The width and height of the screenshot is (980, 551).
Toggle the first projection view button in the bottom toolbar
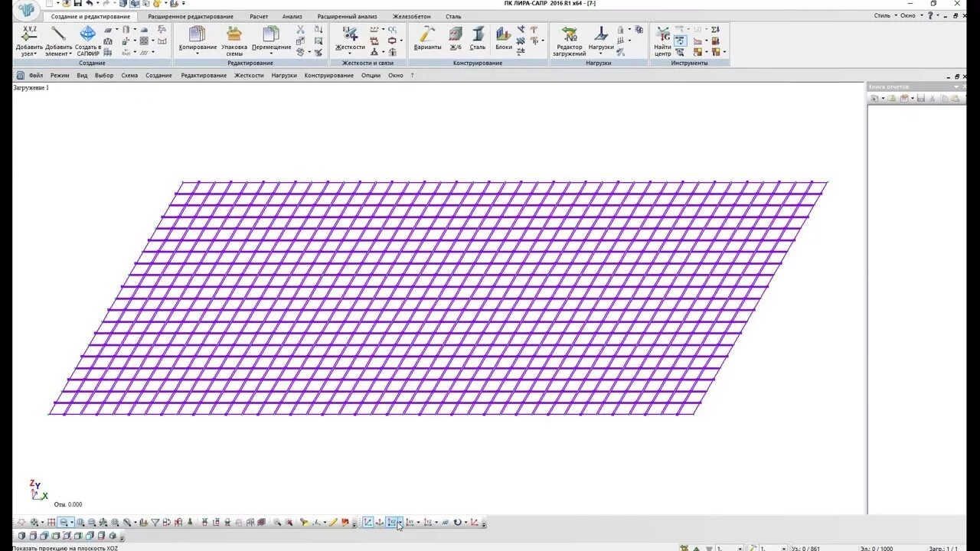pos(367,523)
